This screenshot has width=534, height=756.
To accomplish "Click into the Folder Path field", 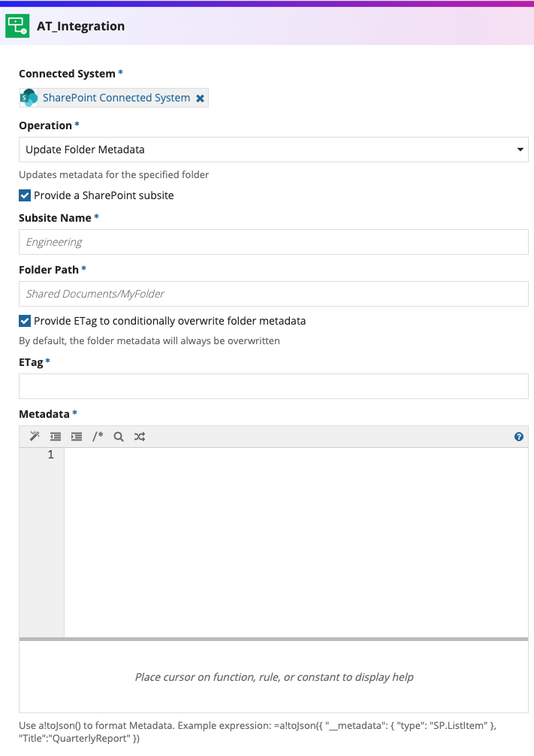I will pos(273,294).
